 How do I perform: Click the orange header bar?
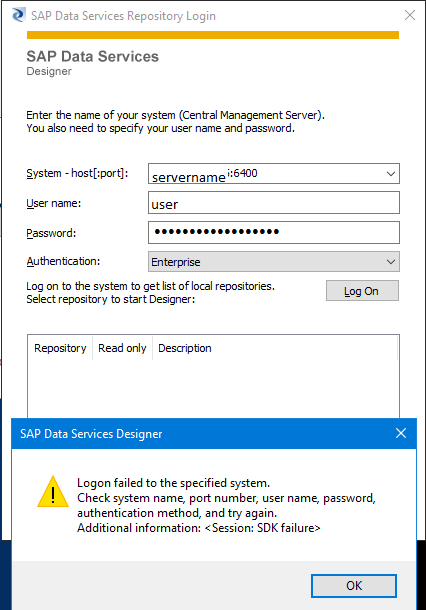(213, 35)
